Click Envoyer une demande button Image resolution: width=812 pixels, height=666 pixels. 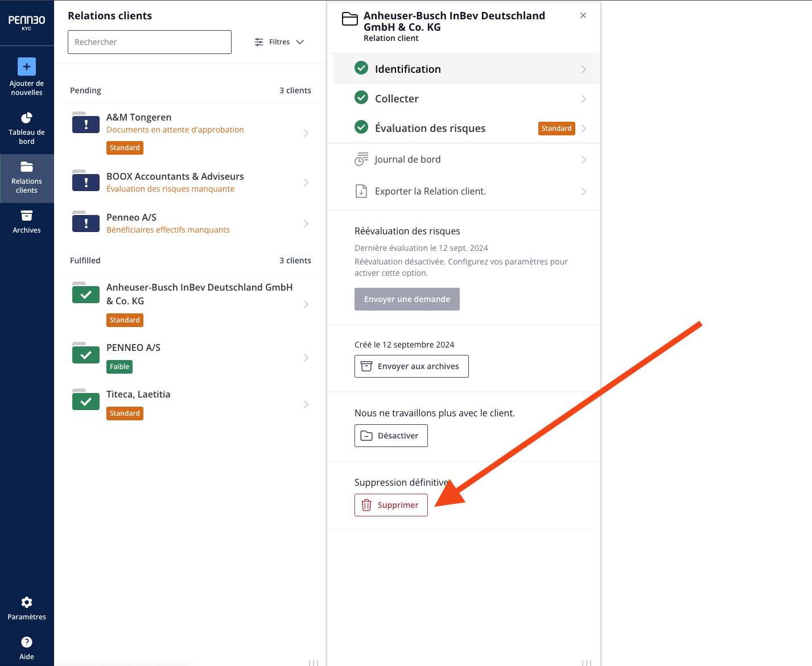[x=407, y=299]
